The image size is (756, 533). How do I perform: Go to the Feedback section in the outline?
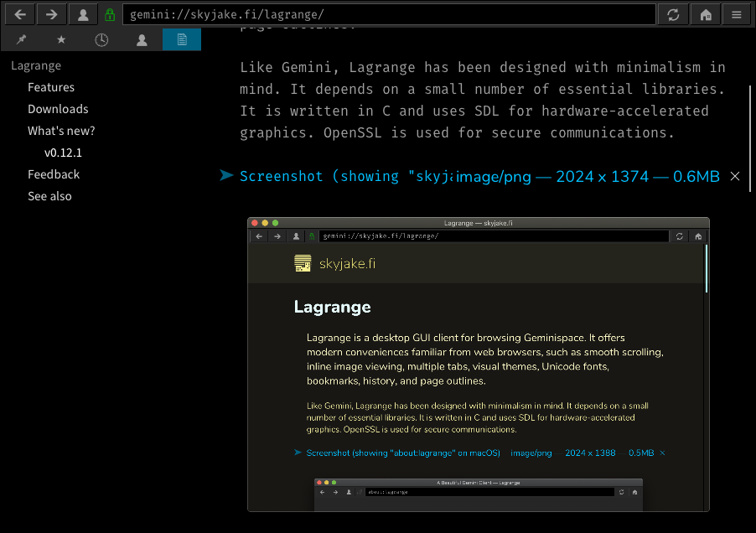click(54, 174)
